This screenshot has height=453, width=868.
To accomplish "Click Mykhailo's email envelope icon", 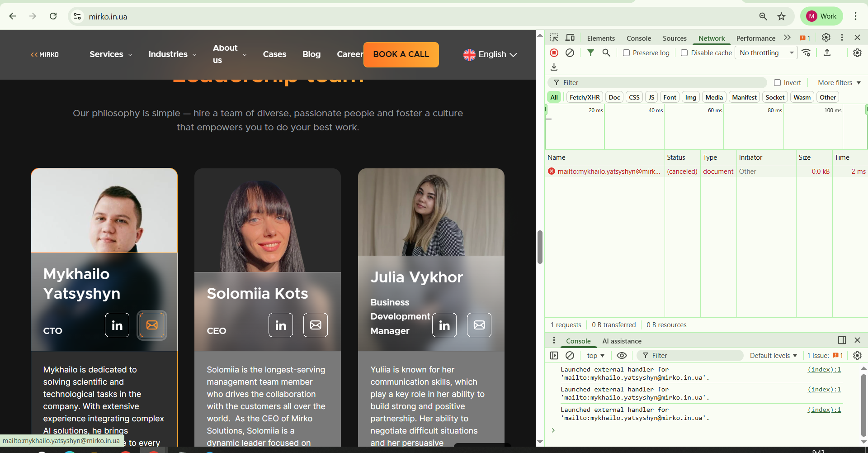I will (x=152, y=325).
